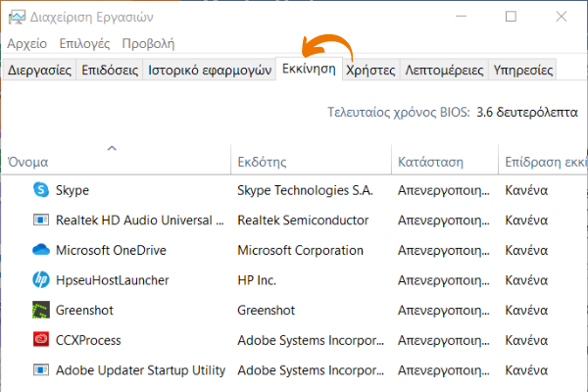Sort by the Όνομα column header
The height and width of the screenshot is (392, 588).
click(x=117, y=160)
